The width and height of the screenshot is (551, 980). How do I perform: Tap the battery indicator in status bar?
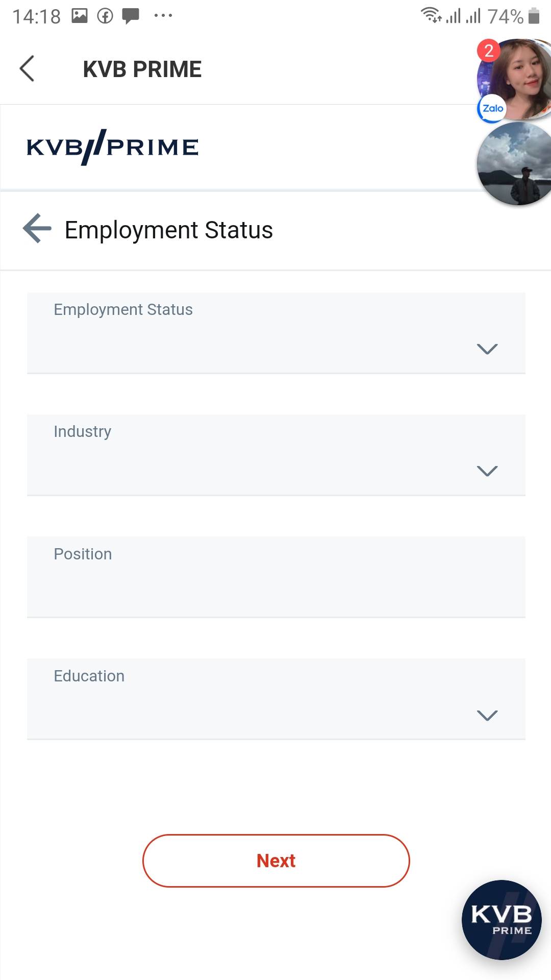(x=534, y=16)
